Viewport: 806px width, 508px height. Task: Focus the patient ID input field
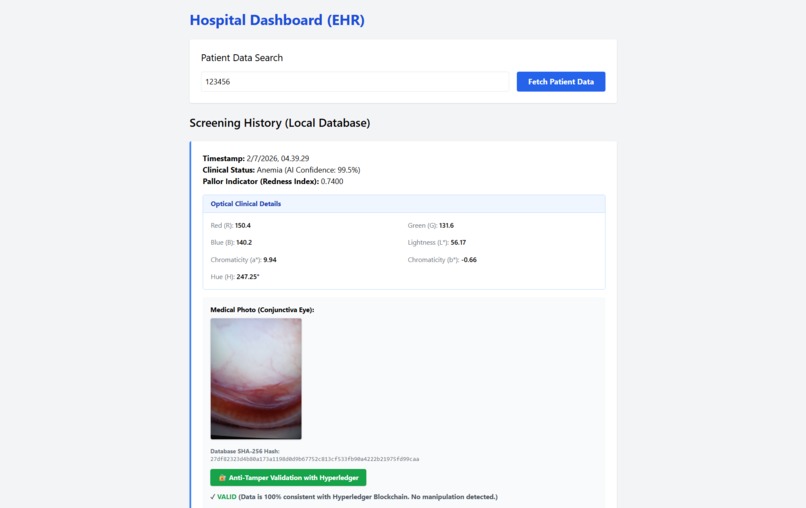click(355, 82)
